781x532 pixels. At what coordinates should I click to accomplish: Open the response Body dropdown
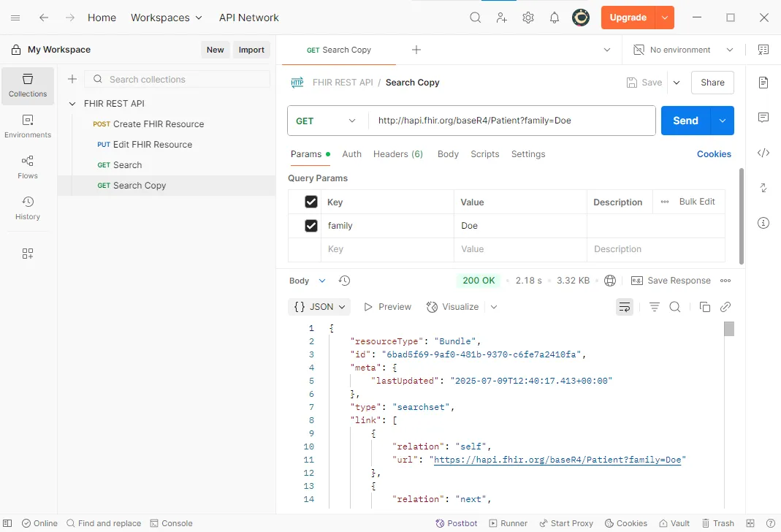click(308, 281)
